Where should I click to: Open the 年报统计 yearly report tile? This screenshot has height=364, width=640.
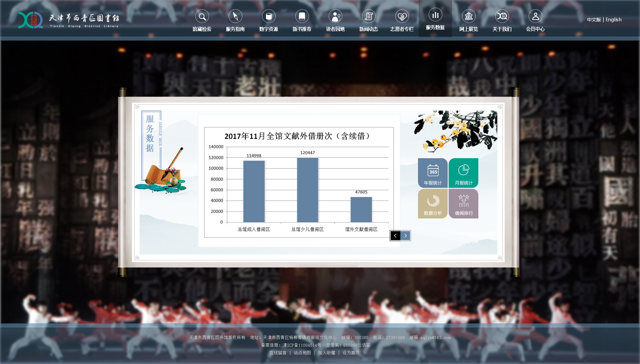click(x=433, y=173)
